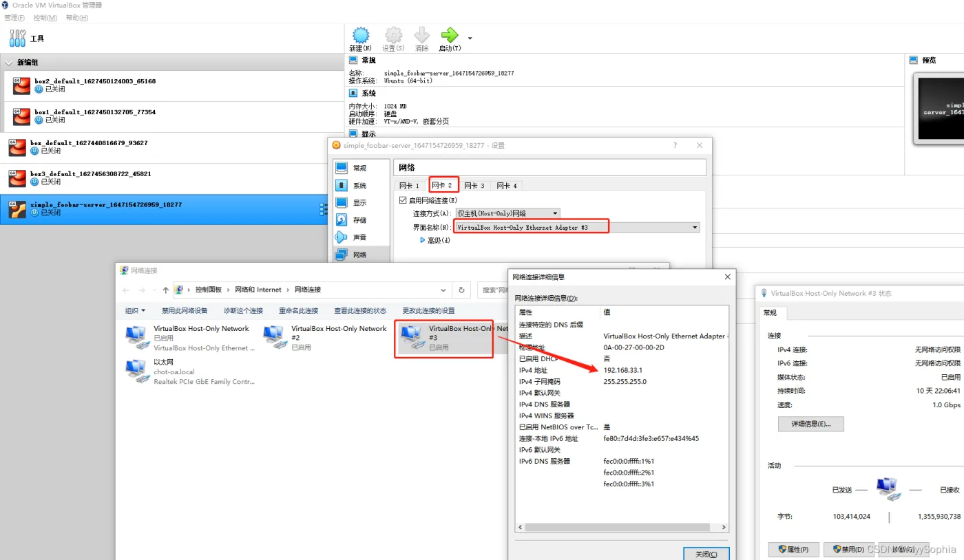
Task: Click the 禁用(D) button in status window
Action: click(x=848, y=550)
